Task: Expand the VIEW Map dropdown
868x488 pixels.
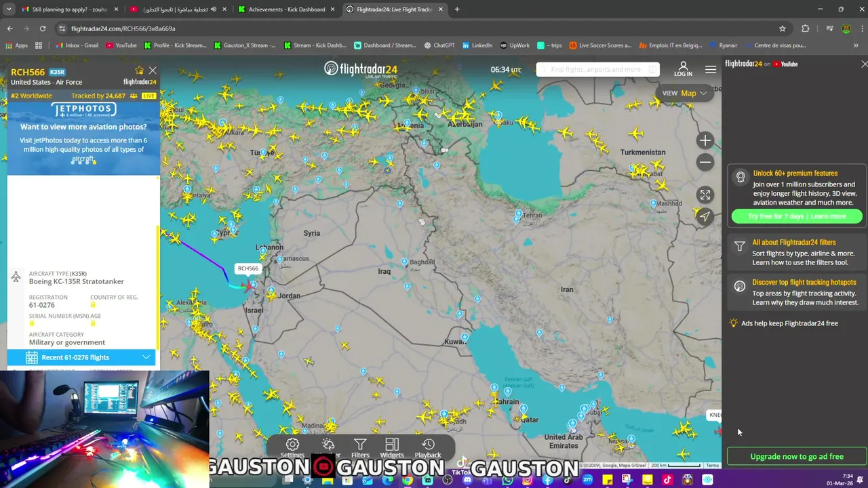Action: tap(685, 93)
